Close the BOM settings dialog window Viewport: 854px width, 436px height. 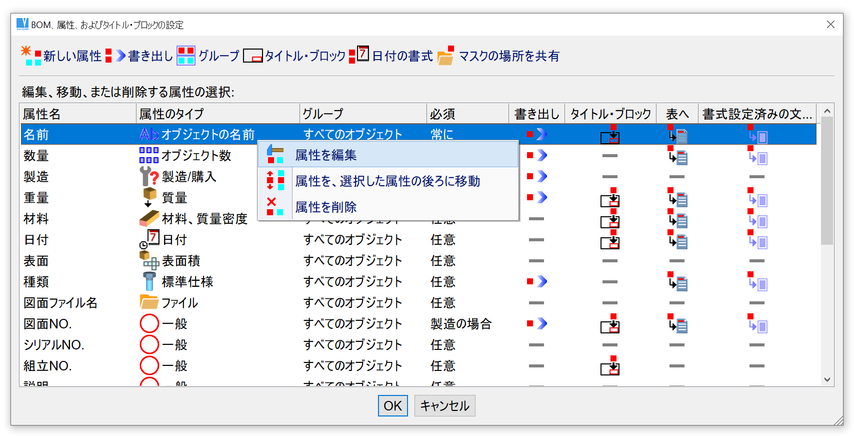pos(830,23)
